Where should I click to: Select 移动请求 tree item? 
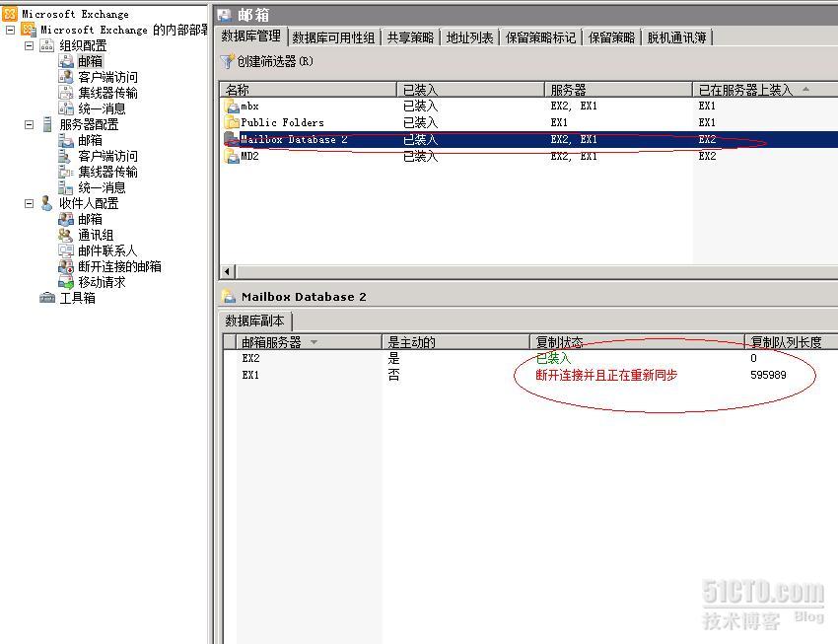102,282
